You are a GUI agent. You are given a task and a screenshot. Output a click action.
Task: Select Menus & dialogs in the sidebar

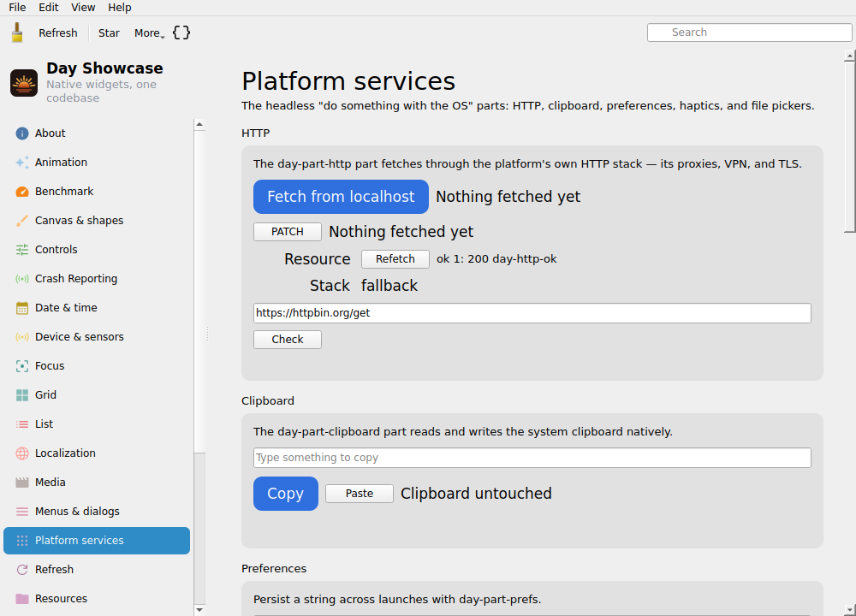coord(97,512)
